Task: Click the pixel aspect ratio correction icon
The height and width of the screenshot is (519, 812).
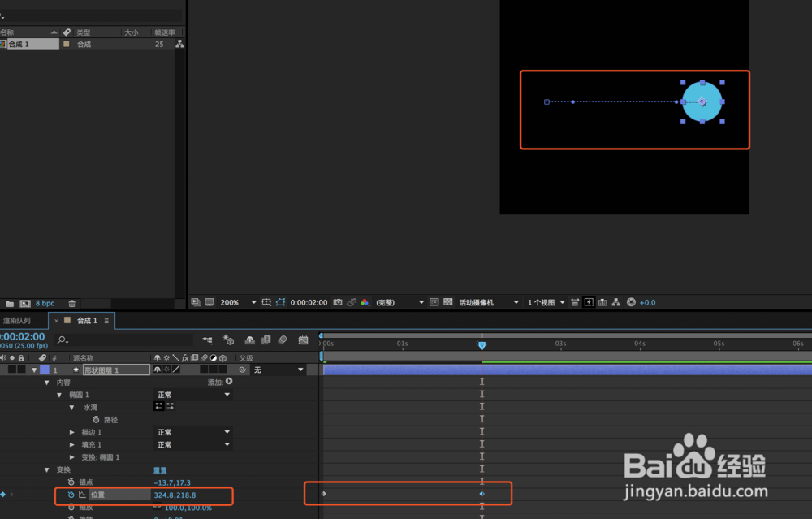Action: coord(575,302)
